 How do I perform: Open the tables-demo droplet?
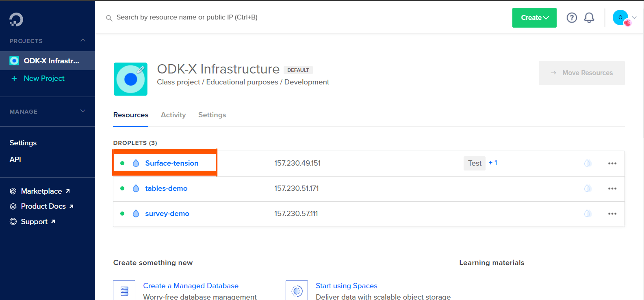167,188
